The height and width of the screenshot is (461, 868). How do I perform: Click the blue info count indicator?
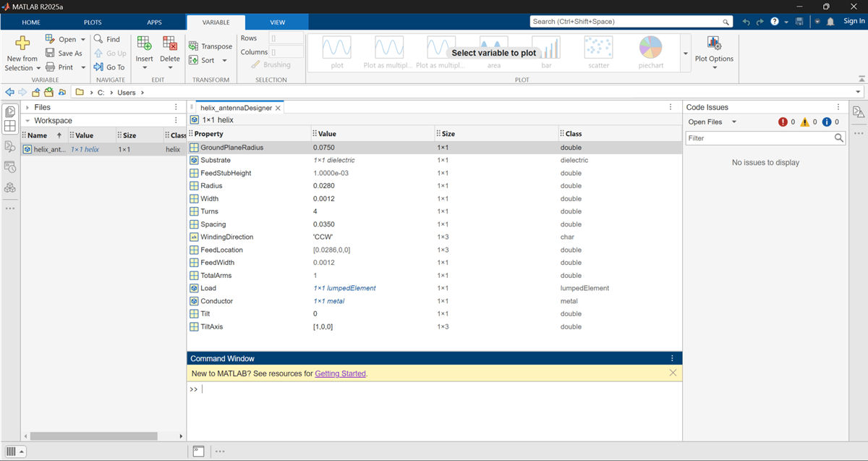(x=830, y=122)
